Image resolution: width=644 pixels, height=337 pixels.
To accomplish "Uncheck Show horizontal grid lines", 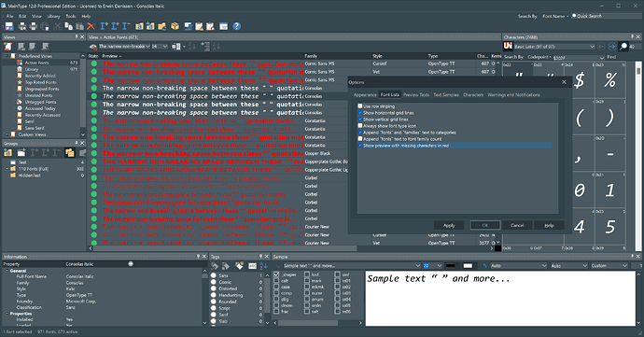I will click(x=360, y=113).
